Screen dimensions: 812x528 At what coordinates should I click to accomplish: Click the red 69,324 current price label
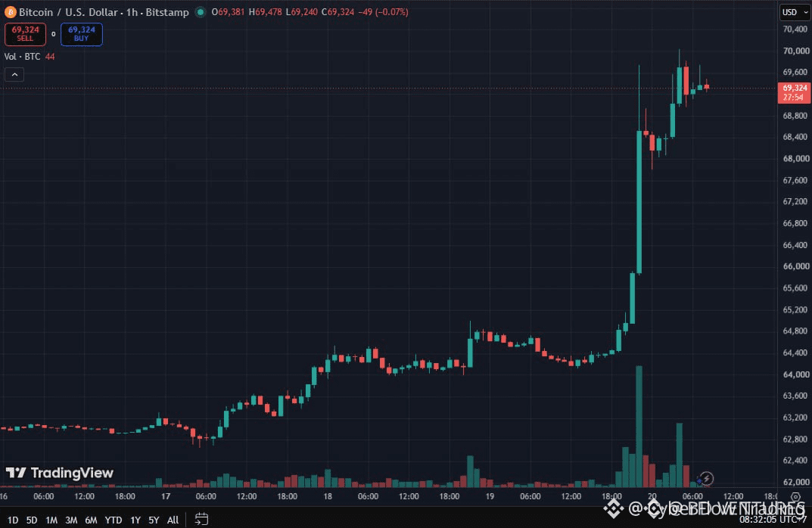[795, 92]
